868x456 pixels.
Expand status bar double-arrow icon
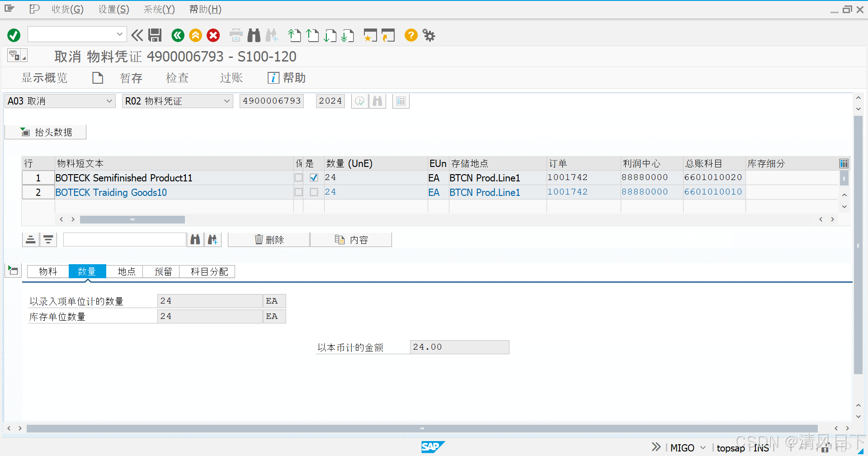point(656,447)
